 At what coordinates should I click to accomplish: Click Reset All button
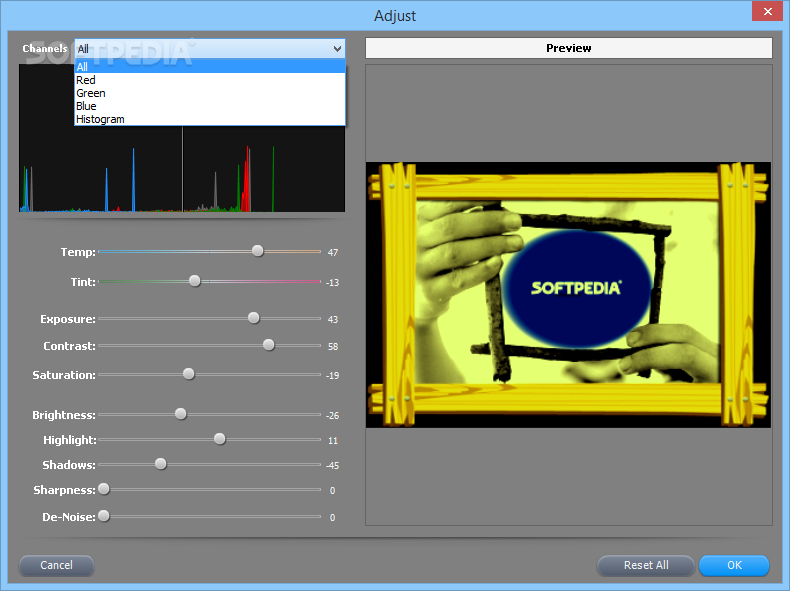point(646,565)
